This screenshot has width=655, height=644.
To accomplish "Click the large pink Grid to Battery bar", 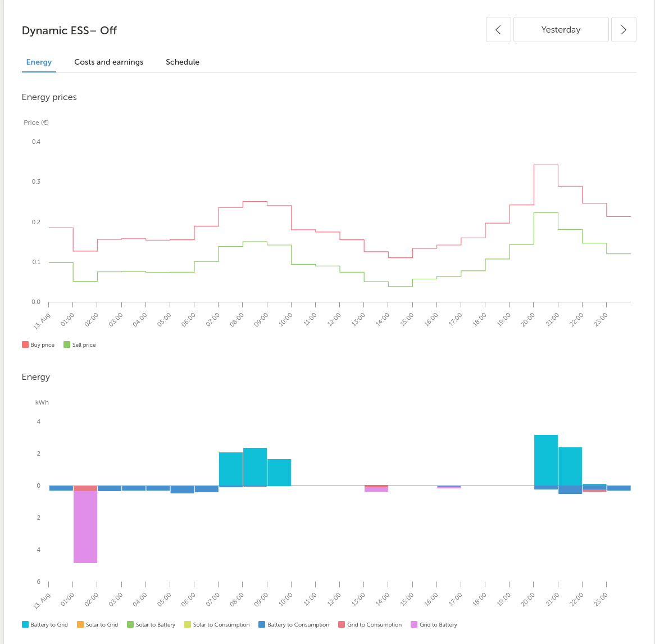I will (85, 526).
